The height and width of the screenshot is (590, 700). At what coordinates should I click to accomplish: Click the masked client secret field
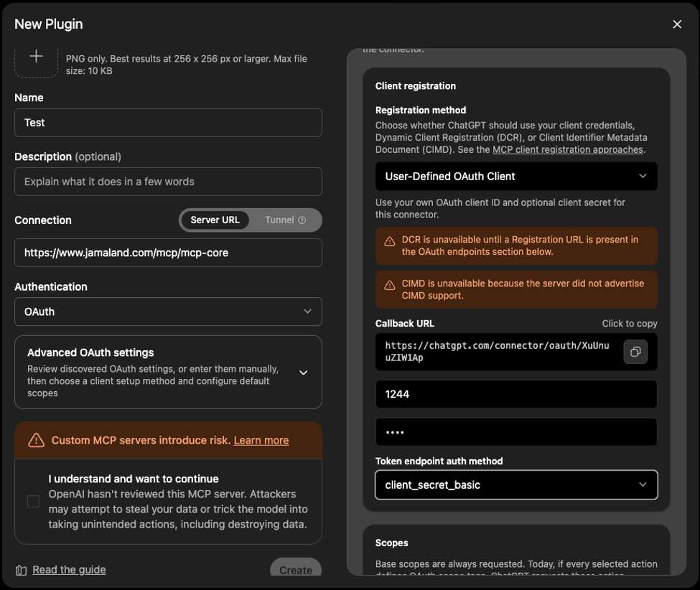pyautogui.click(x=516, y=432)
